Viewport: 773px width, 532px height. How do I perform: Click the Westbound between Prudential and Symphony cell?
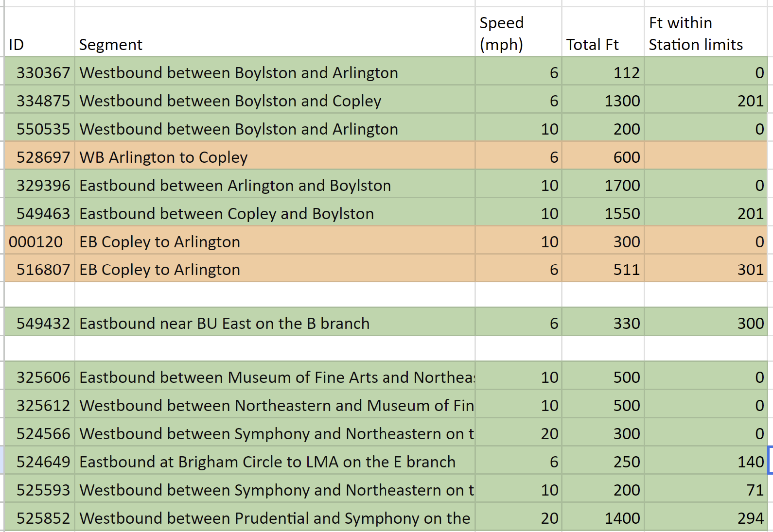pos(274,518)
